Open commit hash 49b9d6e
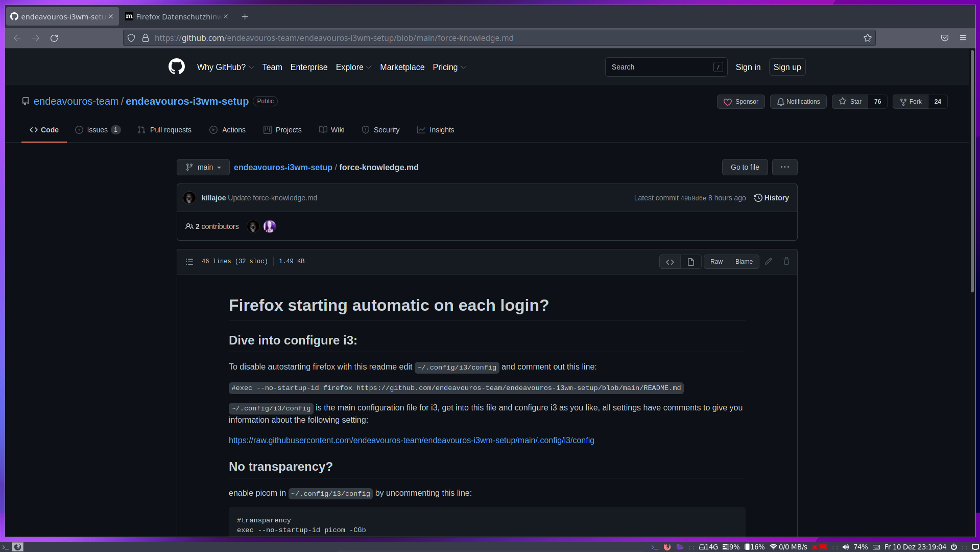980x552 pixels. 693,198
